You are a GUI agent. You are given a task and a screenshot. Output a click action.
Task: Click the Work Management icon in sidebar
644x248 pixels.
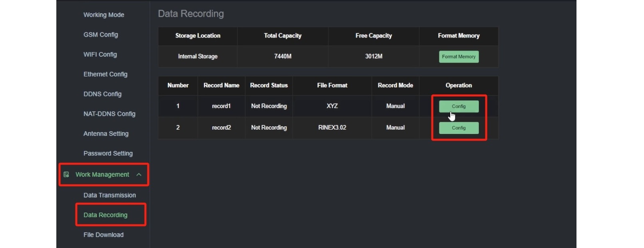pos(66,175)
